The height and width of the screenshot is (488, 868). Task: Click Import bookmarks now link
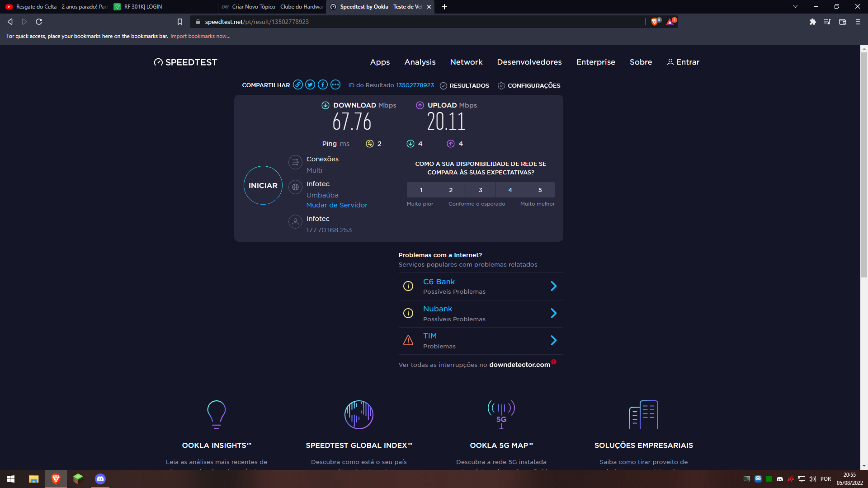pos(200,36)
